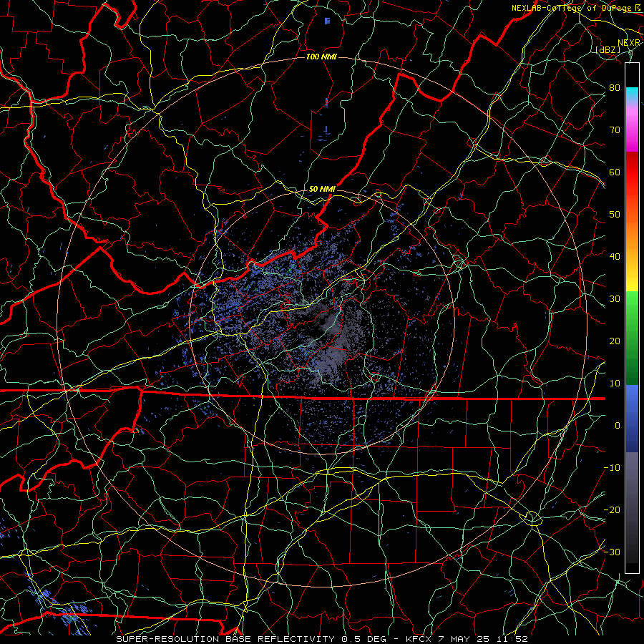Click the NEXR label above the color bar

(x=629, y=43)
